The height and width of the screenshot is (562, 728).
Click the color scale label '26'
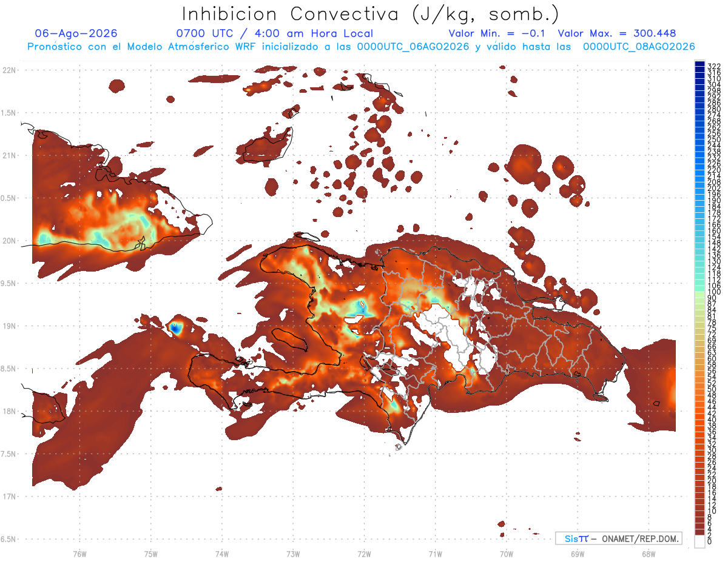[712, 462]
